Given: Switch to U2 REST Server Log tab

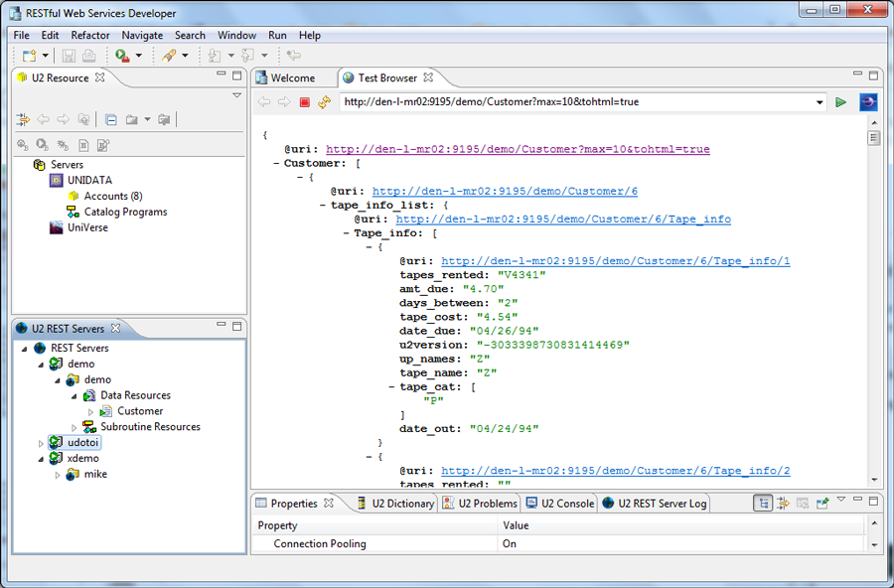Looking at the screenshot, I should point(656,503).
